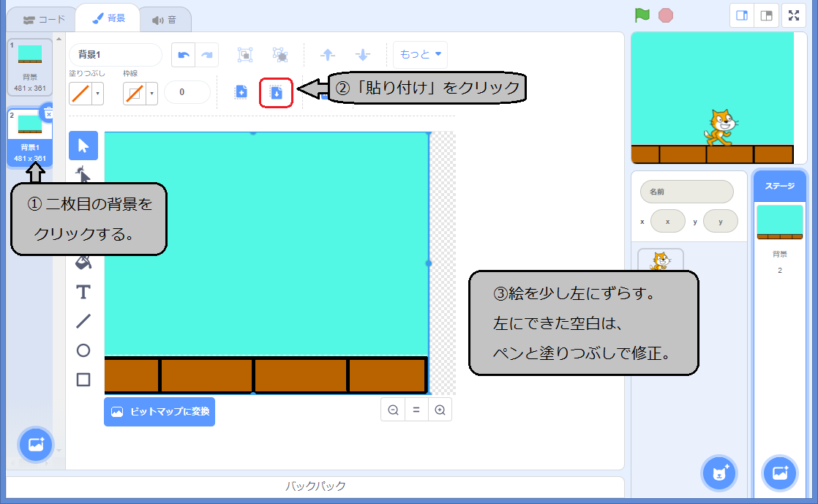Click the Choose a Backdrop round button

tap(36, 445)
